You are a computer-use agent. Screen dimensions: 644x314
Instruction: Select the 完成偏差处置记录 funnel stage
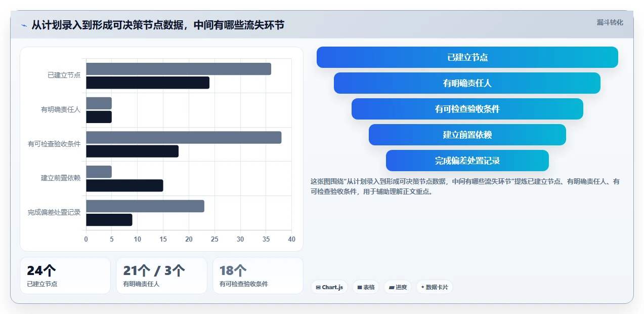(x=467, y=161)
